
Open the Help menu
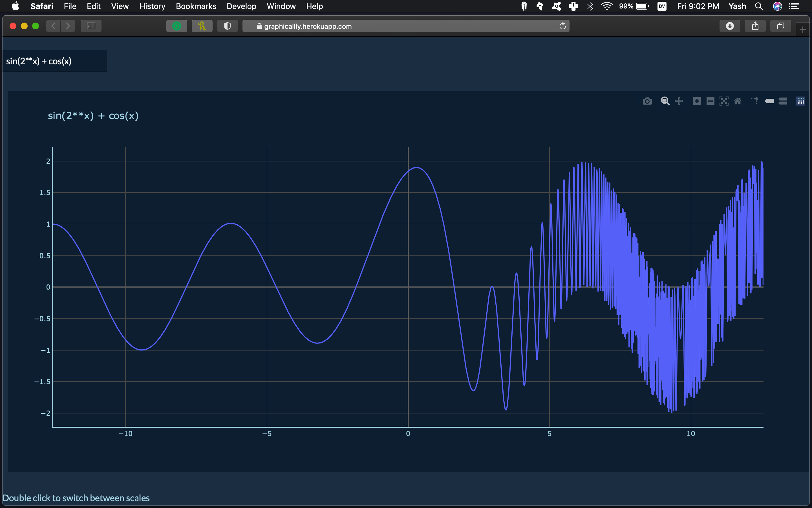click(x=314, y=6)
